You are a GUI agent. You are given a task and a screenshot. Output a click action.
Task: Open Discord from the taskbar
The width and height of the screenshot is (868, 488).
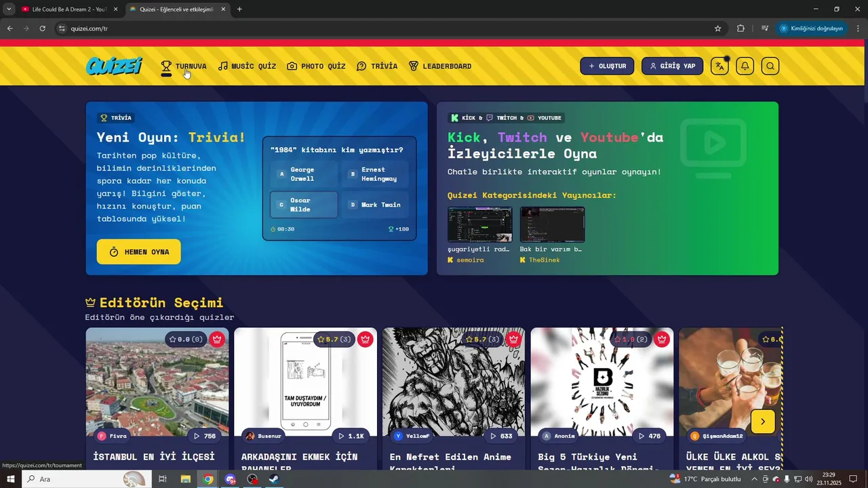coord(231,479)
